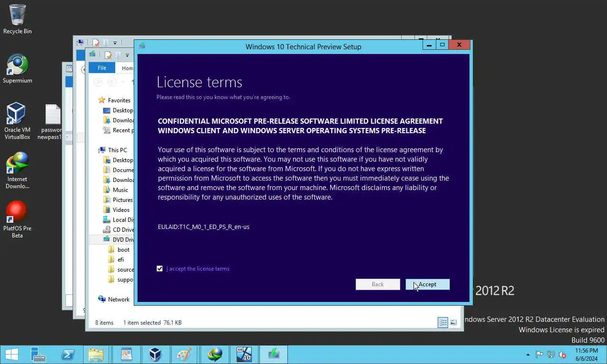Select Recent places in Explorer navigation
The width and height of the screenshot is (607, 364).
[123, 130]
